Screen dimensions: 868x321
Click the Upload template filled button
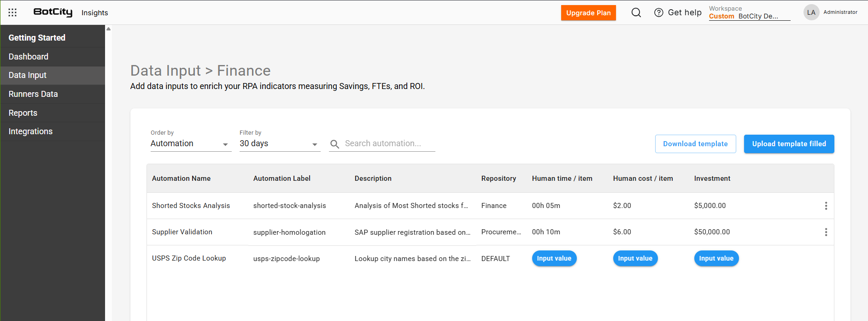tap(789, 144)
